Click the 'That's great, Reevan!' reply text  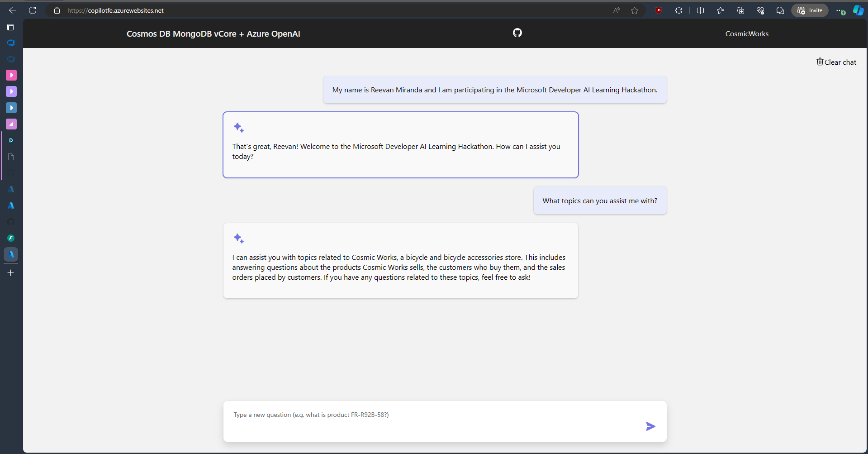click(396, 152)
